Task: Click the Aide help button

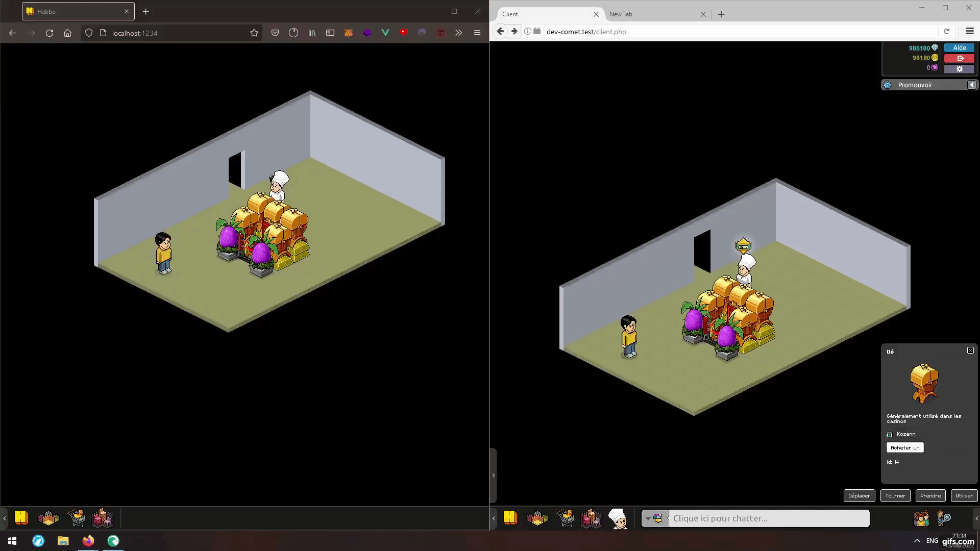Action: 959,47
